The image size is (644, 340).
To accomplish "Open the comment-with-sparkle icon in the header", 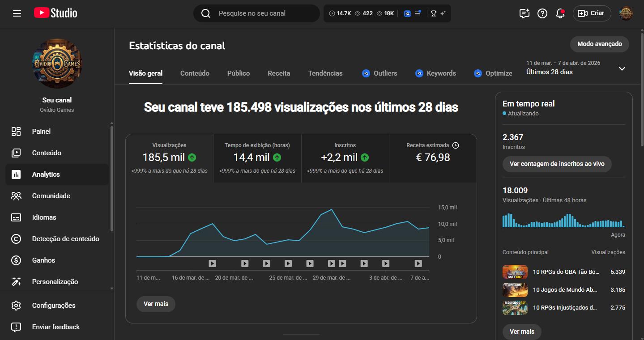I will click(x=525, y=13).
